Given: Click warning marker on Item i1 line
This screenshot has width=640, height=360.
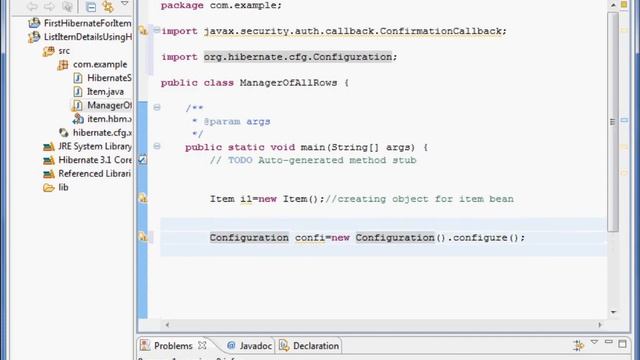Looking at the screenshot, I should pyautogui.click(x=143, y=198).
